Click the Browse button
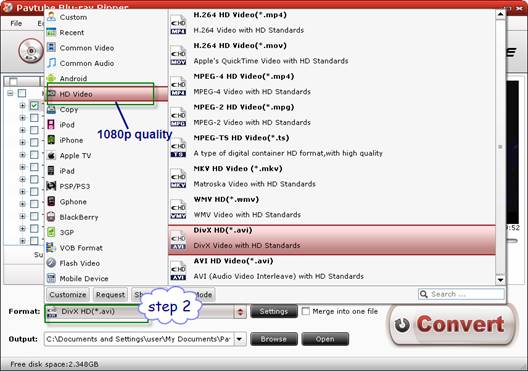The height and width of the screenshot is (371, 528). pos(274,339)
